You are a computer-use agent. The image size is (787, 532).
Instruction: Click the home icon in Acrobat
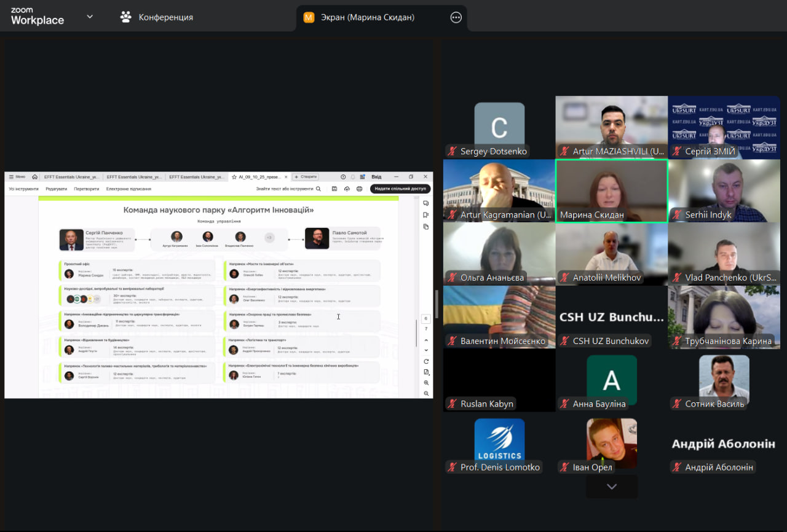tap(35, 177)
